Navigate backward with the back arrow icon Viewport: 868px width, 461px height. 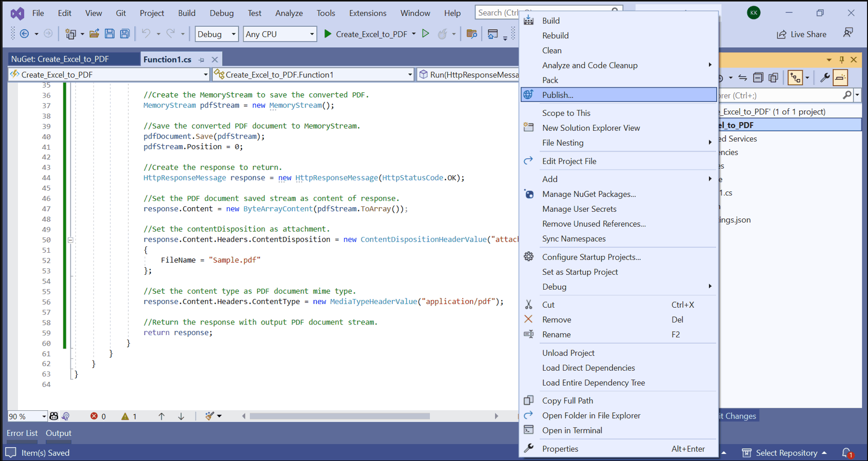point(24,34)
